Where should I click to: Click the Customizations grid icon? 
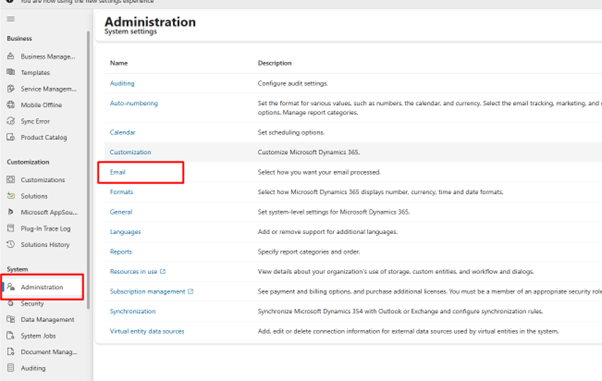(11, 179)
